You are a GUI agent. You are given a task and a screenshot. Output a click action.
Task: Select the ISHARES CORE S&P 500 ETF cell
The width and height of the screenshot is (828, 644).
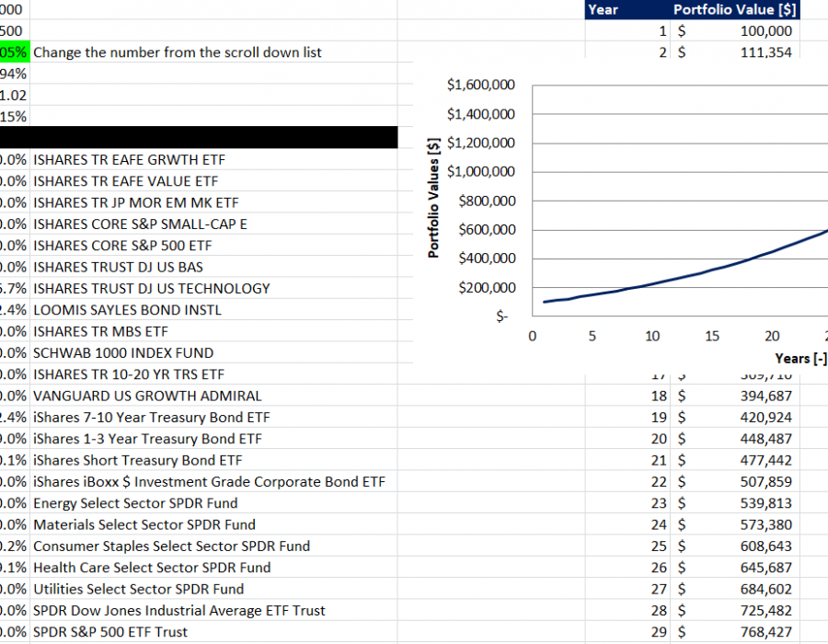tap(122, 246)
